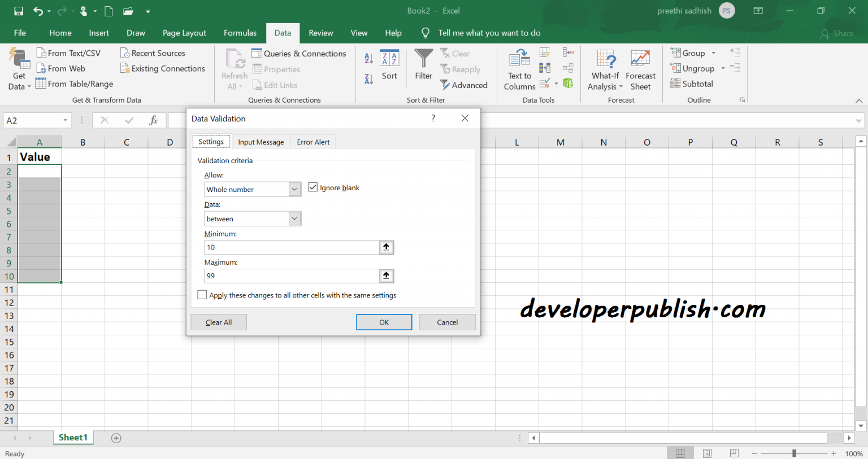Switch to the Input Message tab
This screenshot has width=868, height=459.
click(x=261, y=141)
